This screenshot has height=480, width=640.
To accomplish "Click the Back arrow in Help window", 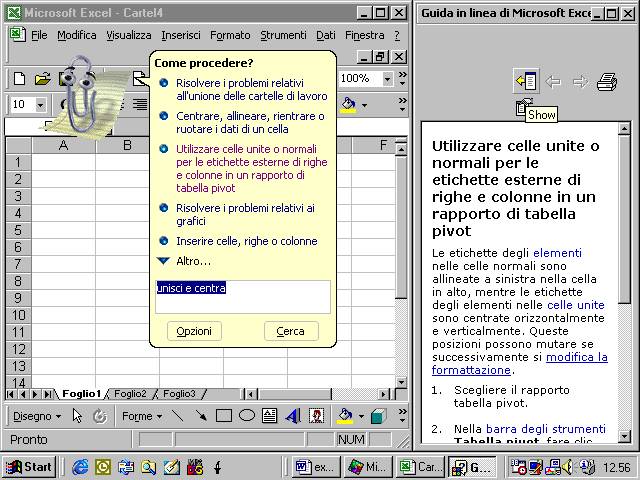I will [553, 82].
